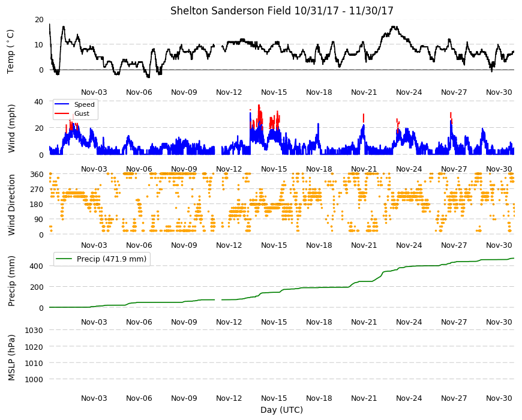Click Nov-24 tick under the MSLP plot

coord(409,398)
